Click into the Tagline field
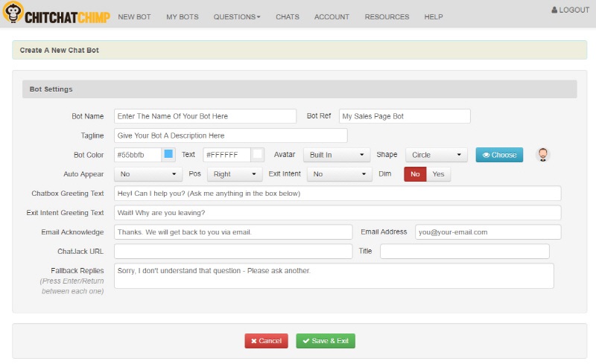The height and width of the screenshot is (364, 596). [x=231, y=135]
